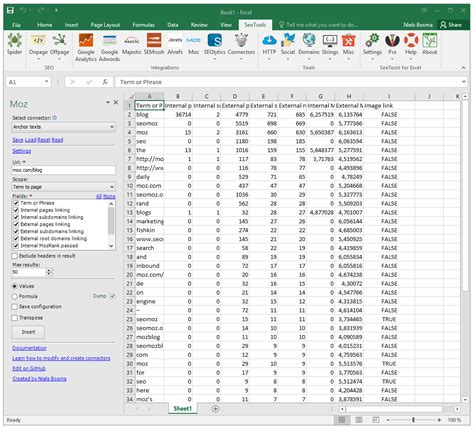Uncheck Internal subdomains linking field

pyautogui.click(x=16, y=217)
